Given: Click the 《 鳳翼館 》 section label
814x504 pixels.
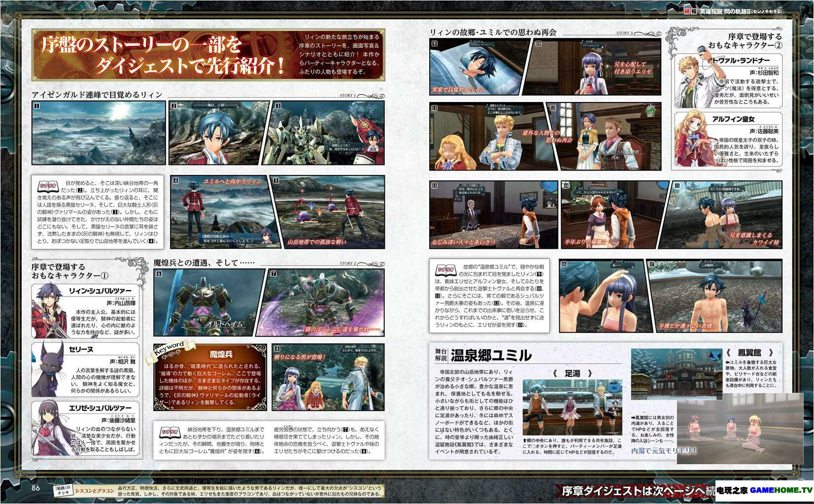Looking at the screenshot, I should click(x=749, y=353).
